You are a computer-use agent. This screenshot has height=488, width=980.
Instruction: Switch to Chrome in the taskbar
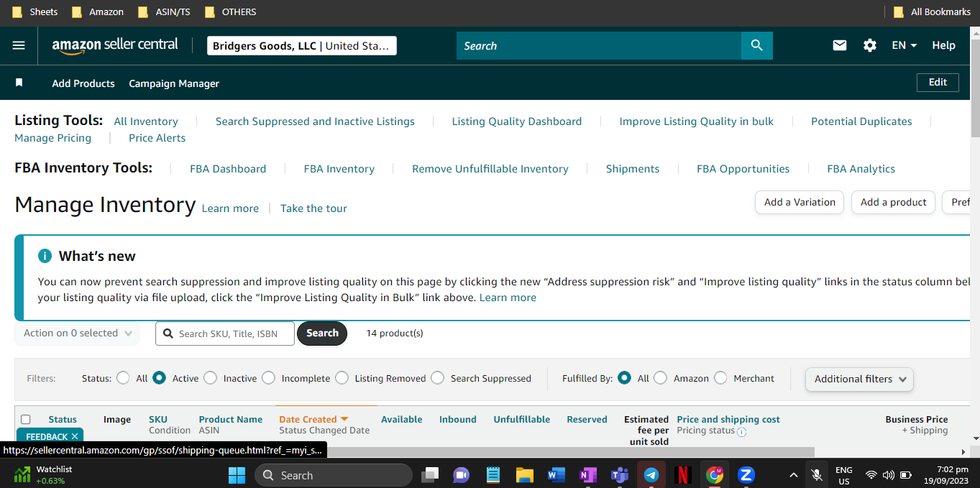(x=715, y=475)
